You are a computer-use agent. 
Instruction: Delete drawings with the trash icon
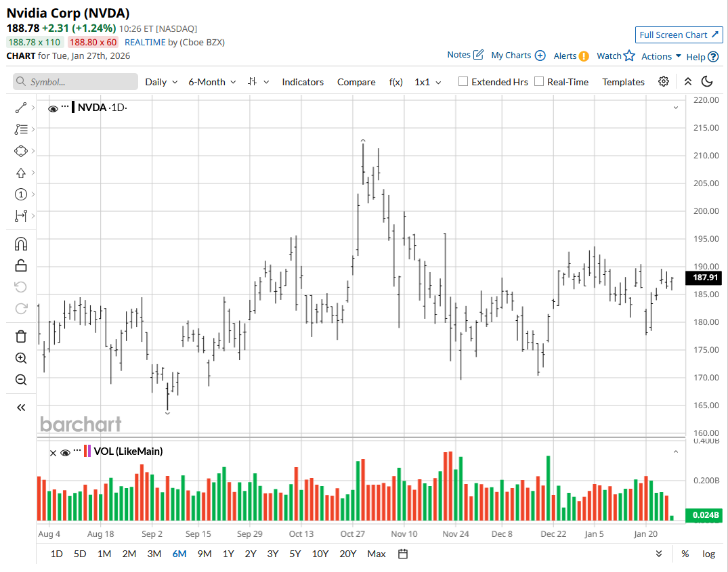coord(21,336)
